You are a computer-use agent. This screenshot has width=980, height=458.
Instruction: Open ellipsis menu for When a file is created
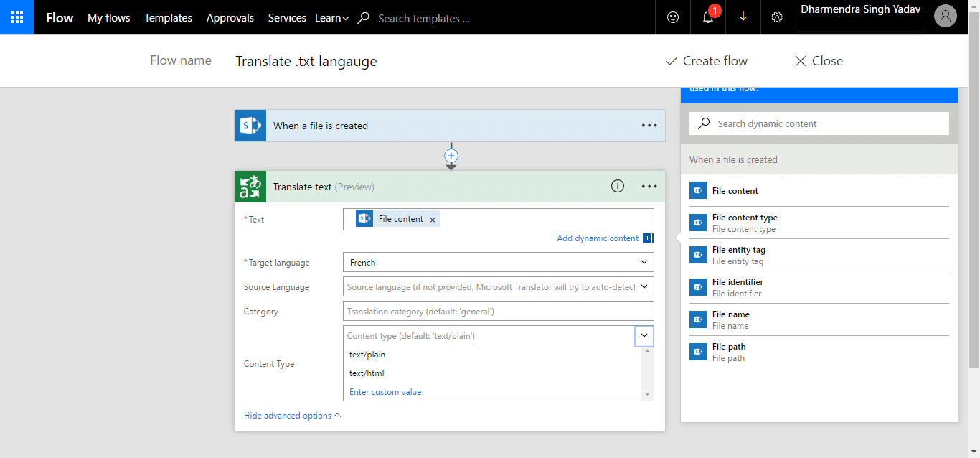649,126
